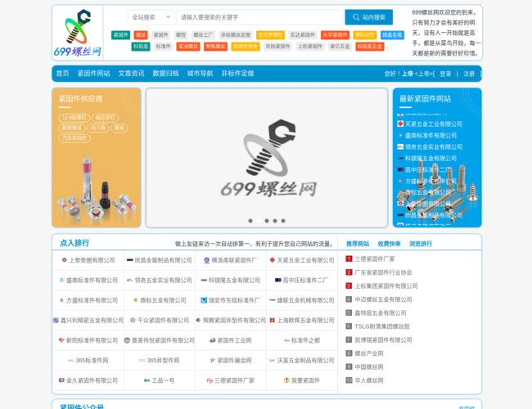
Task: Go to 首页 in the navigation bar
Action: 63,74
